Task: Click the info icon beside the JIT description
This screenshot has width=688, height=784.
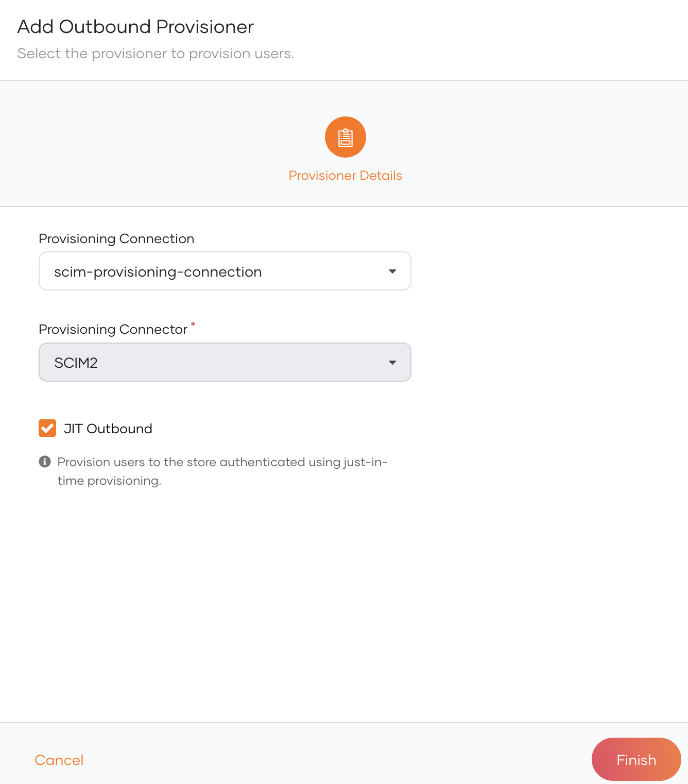Action: [45, 462]
